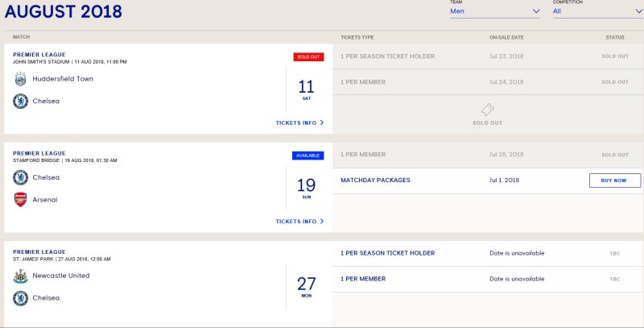Click Tickets Type column header
Image resolution: width=644 pixels, height=328 pixels.
pos(357,37)
